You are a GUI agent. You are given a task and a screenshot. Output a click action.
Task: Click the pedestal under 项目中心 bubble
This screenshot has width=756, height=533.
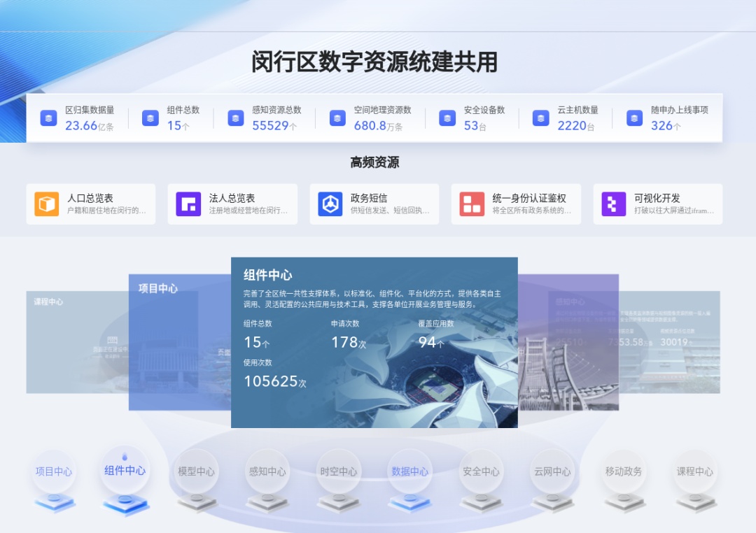pyautogui.click(x=55, y=502)
